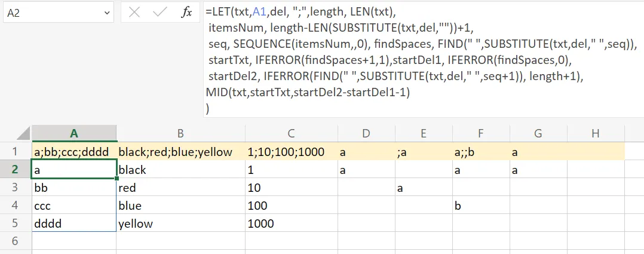The height and width of the screenshot is (254, 644).
Task: Click cell B1 with black;red;blue;yellow
Action: (x=180, y=152)
